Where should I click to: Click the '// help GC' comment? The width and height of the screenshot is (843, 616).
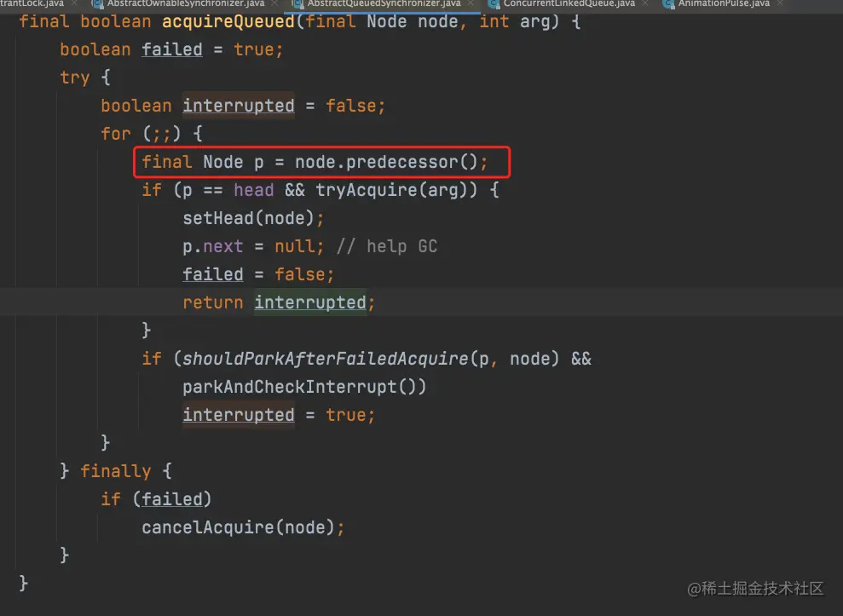[x=387, y=247]
